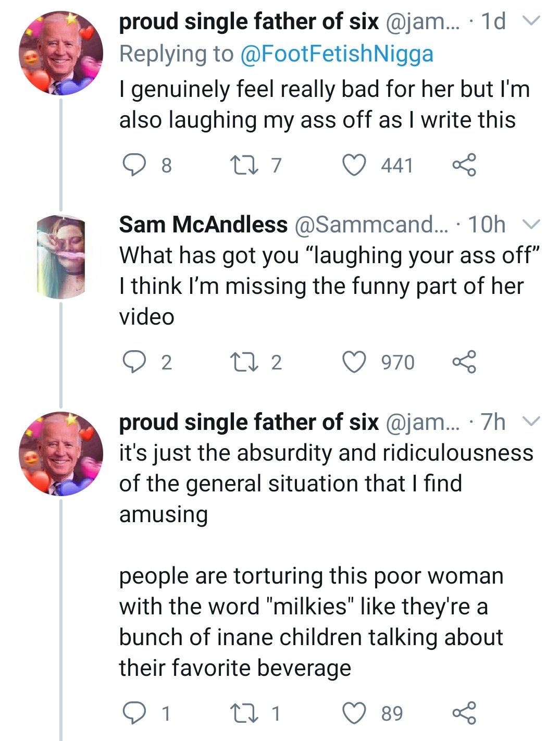Retweet the tweet about "milkies"
Viewport: 560px width, 741px height.
point(243,713)
